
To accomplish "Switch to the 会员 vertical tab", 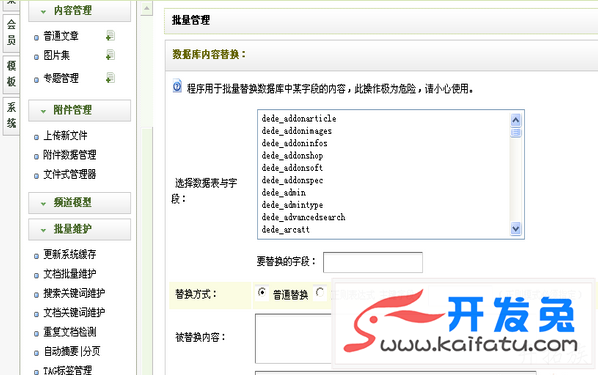I will pos(11,32).
